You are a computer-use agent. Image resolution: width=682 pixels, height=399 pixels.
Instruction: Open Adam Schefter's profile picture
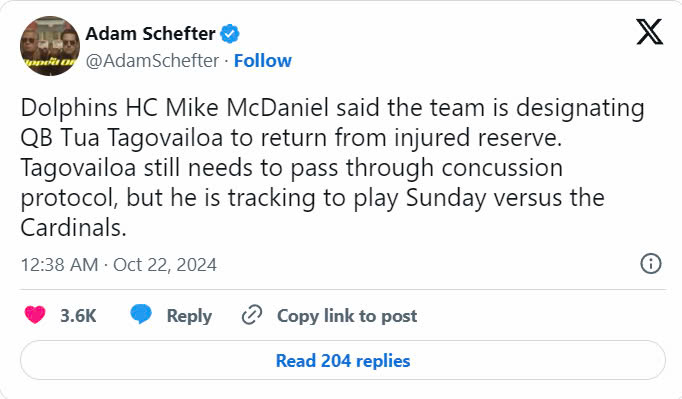tap(50, 46)
